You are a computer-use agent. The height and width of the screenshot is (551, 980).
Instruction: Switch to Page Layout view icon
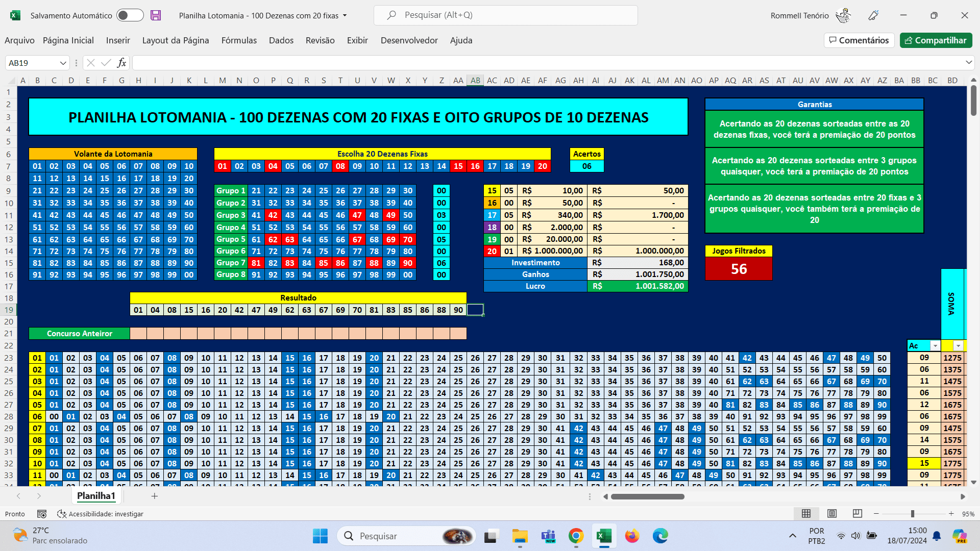832,514
